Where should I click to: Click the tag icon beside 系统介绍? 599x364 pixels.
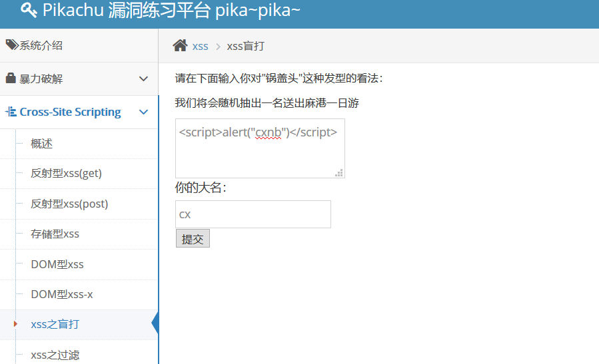click(12, 45)
